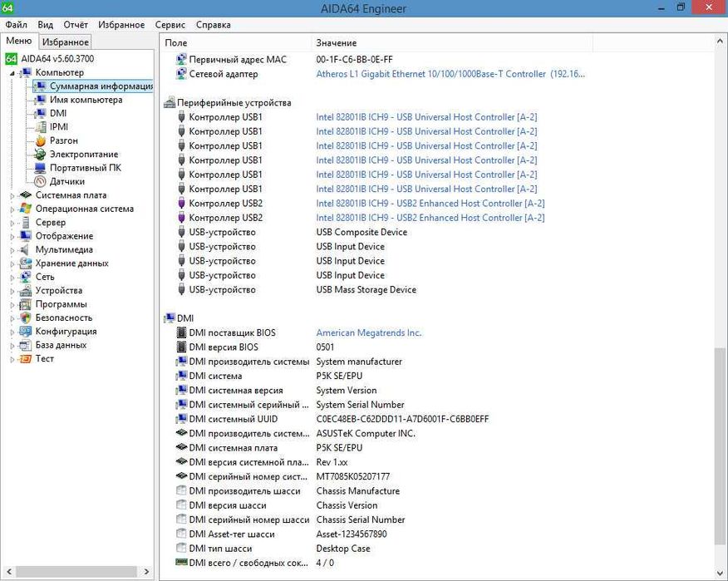The height and width of the screenshot is (581, 728).
Task: Open the Сервис menu
Action: (170, 25)
